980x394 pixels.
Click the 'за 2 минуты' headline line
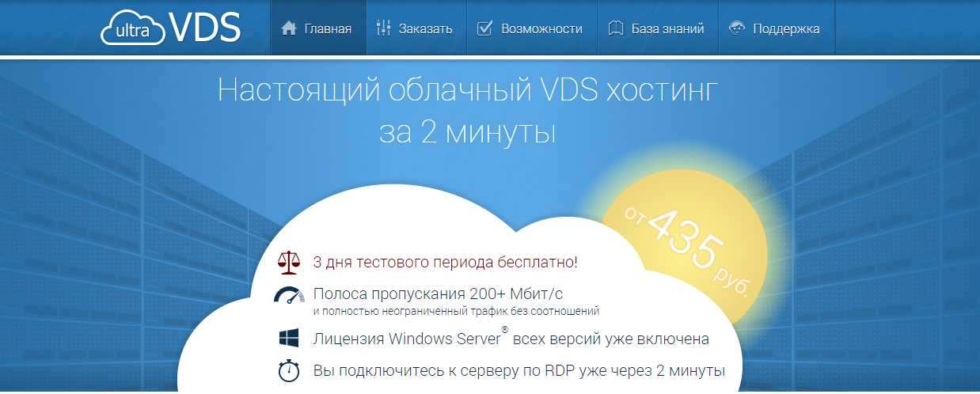467,131
